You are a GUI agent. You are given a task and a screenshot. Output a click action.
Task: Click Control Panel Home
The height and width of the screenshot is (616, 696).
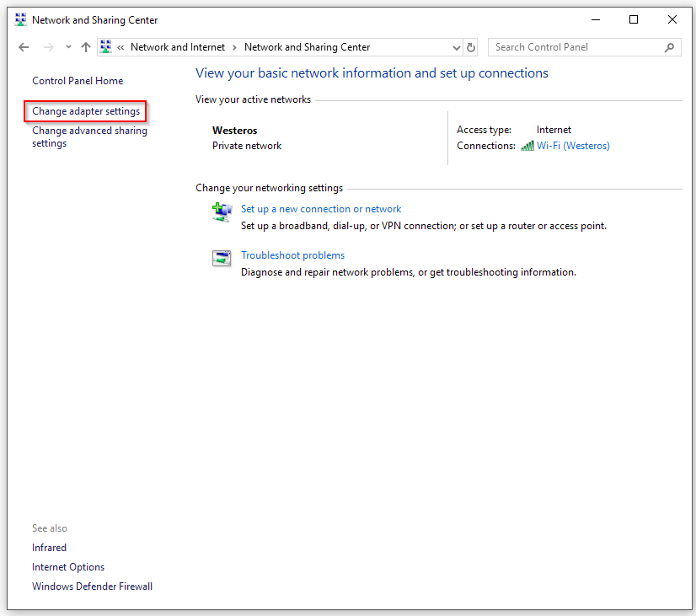click(x=78, y=80)
